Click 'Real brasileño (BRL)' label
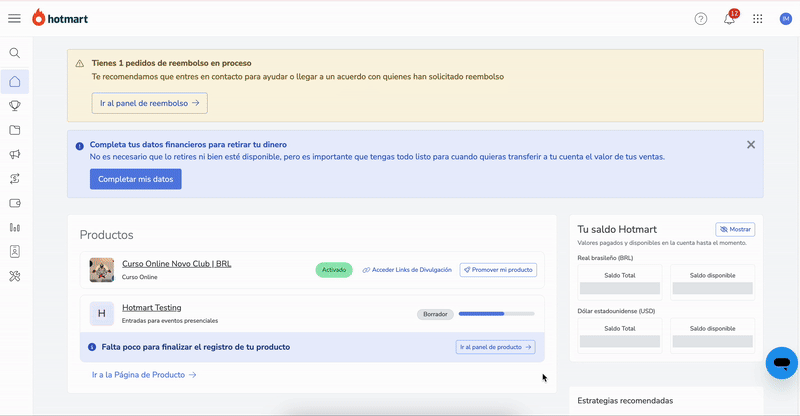This screenshot has height=416, width=800. pos(605,258)
